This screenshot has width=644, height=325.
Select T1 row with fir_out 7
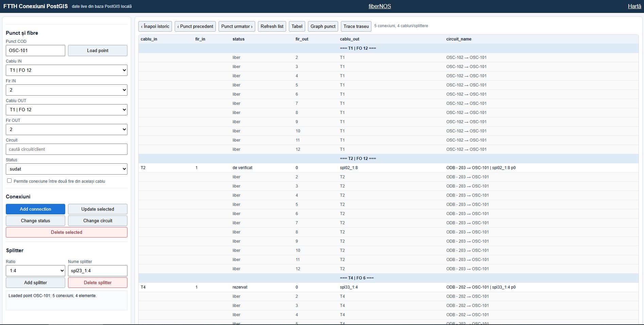(388, 103)
